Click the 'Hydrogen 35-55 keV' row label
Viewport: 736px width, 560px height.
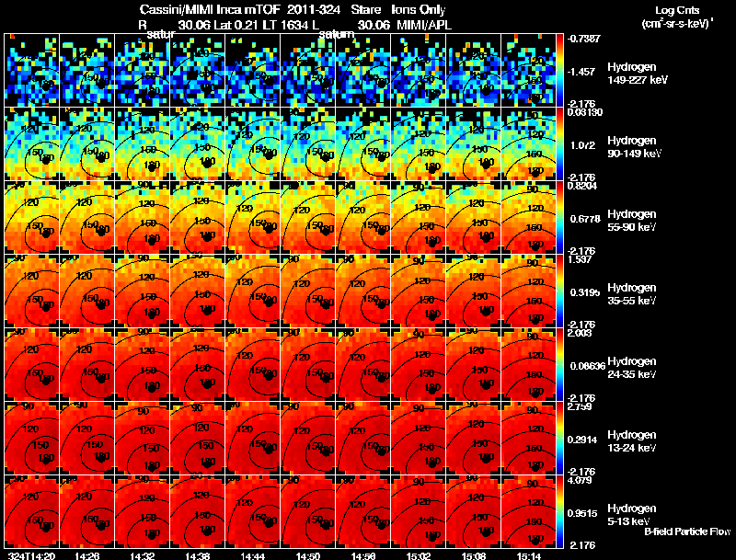[632, 294]
